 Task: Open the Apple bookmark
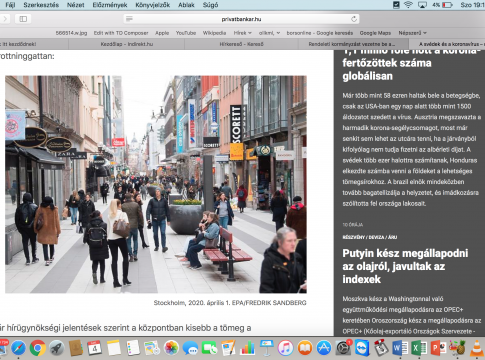162,33
